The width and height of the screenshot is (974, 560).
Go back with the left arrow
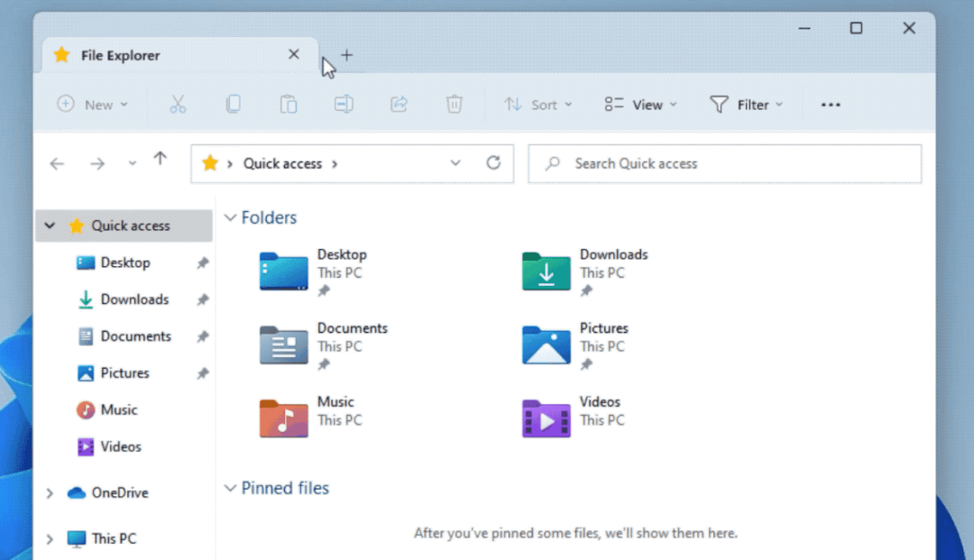coord(57,164)
